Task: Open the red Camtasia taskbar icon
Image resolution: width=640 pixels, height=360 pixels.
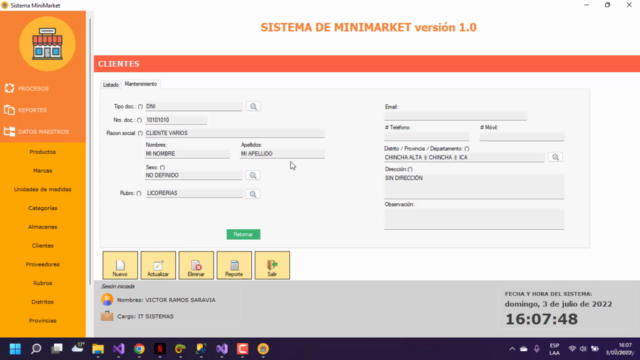Action: (242, 349)
